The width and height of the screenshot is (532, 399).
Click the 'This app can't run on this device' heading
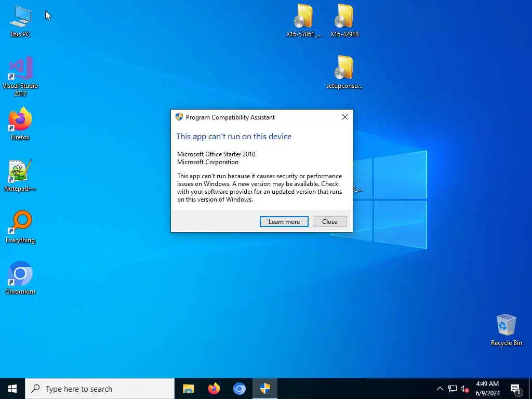(234, 137)
